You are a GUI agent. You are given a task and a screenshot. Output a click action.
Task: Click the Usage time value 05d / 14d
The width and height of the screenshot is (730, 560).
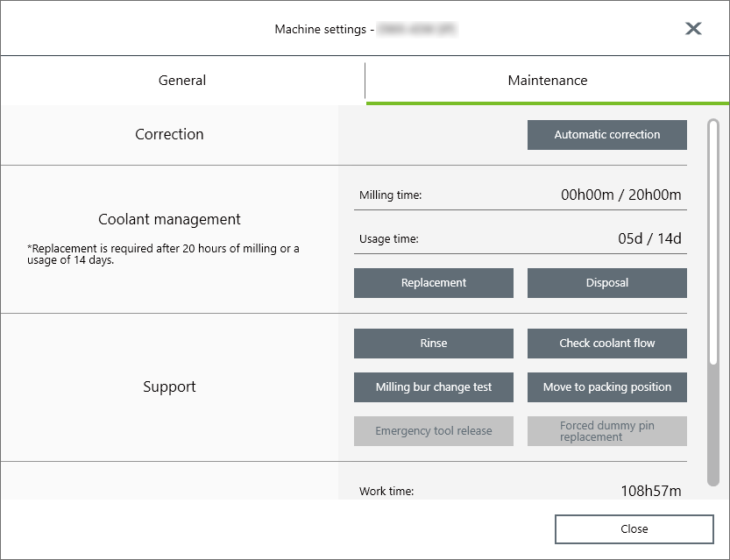[x=649, y=238]
